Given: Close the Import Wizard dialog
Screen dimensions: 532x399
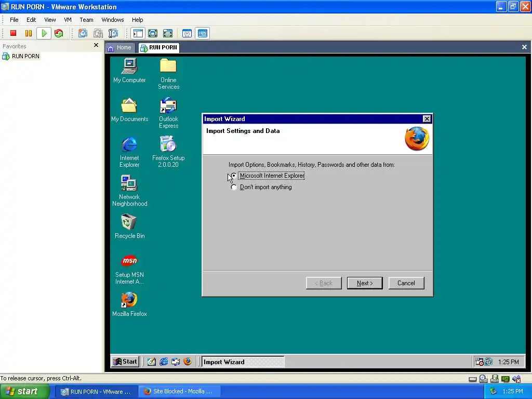Looking at the screenshot, I should click(x=427, y=119).
